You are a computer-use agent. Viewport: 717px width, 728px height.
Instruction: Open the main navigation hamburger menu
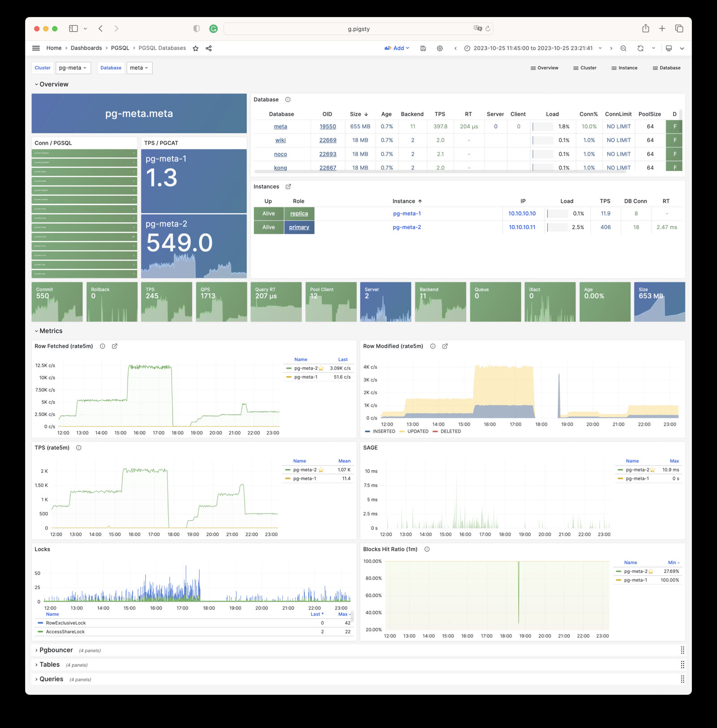[36, 48]
